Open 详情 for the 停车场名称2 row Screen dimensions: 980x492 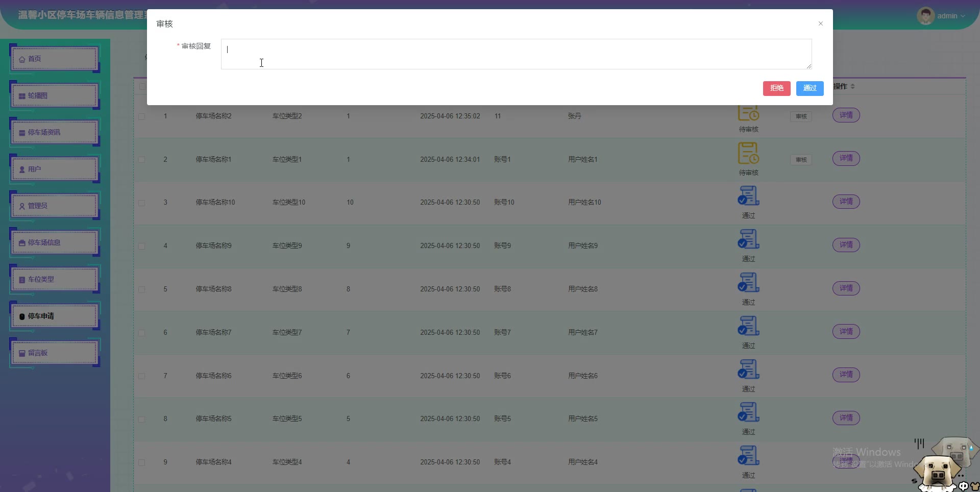pos(846,115)
